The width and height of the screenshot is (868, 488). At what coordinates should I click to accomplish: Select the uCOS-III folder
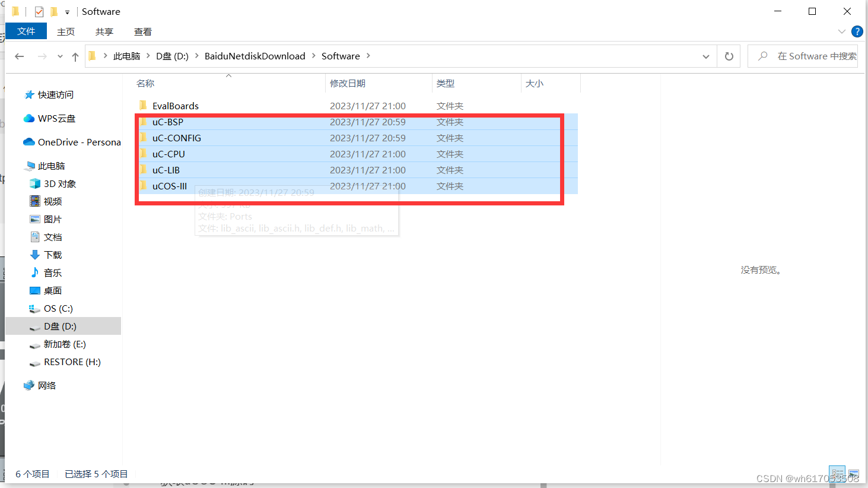point(170,186)
